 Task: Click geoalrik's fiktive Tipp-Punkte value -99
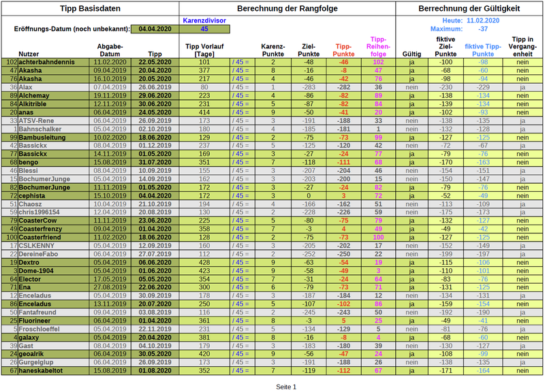(x=483, y=354)
